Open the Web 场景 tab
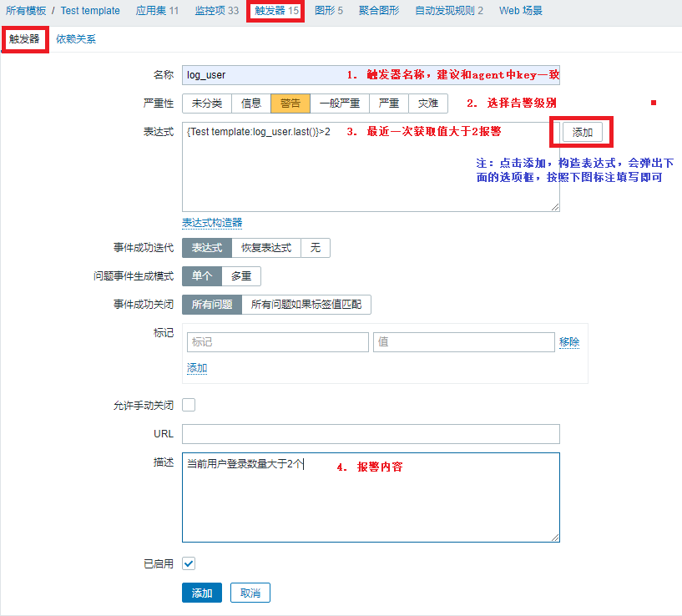This screenshot has width=682, height=616. (521, 11)
